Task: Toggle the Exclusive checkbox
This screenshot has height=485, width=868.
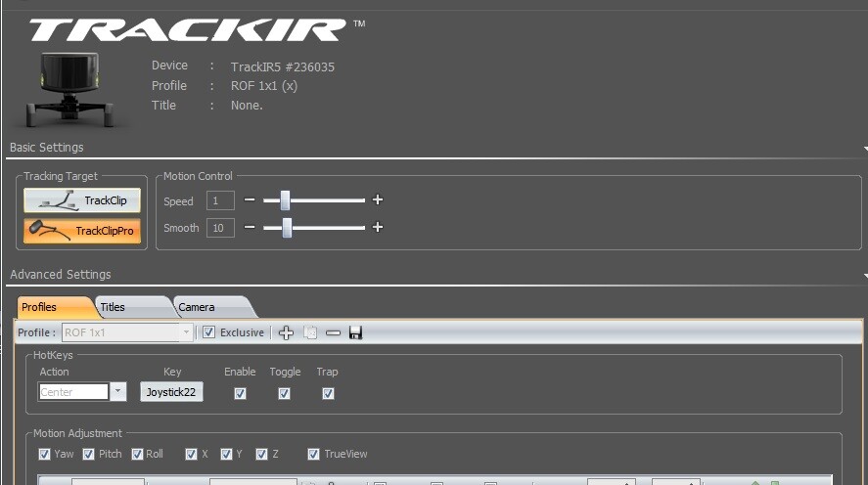Action: pyautogui.click(x=208, y=332)
